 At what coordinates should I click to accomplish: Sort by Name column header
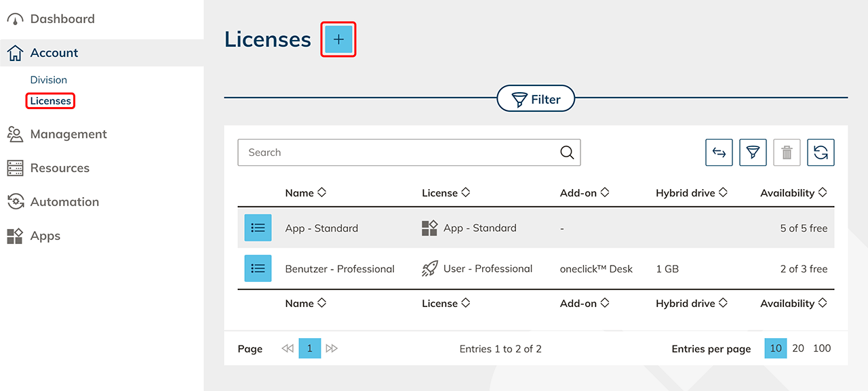click(x=305, y=193)
